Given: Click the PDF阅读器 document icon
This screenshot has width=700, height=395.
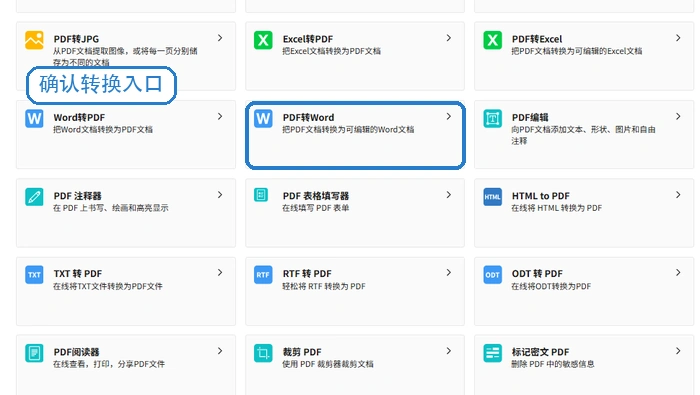Looking at the screenshot, I should pyautogui.click(x=34, y=353).
